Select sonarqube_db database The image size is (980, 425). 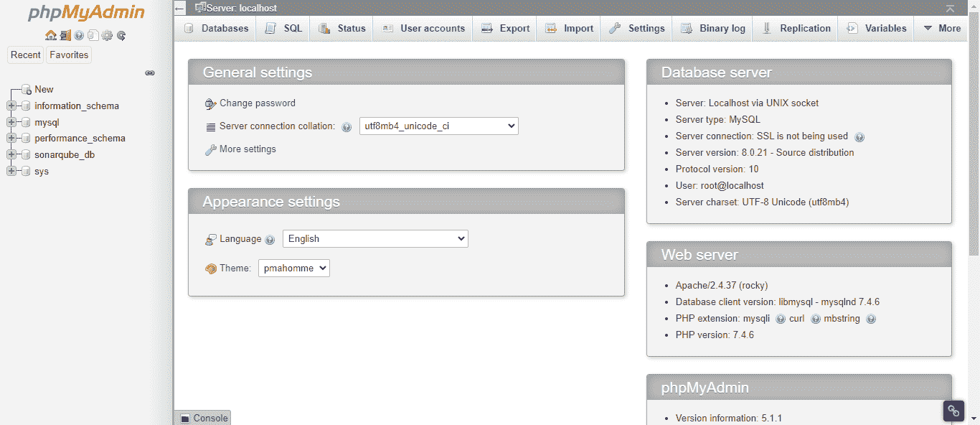[x=65, y=154]
